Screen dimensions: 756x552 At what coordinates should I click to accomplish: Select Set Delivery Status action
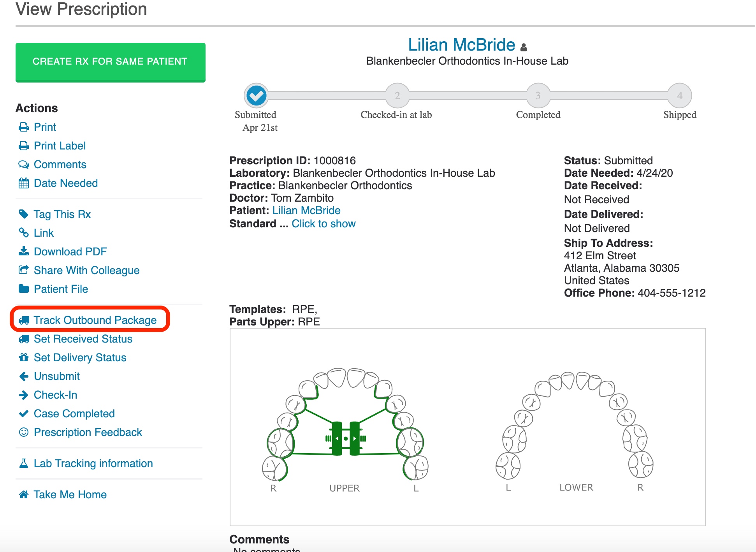pyautogui.click(x=80, y=357)
